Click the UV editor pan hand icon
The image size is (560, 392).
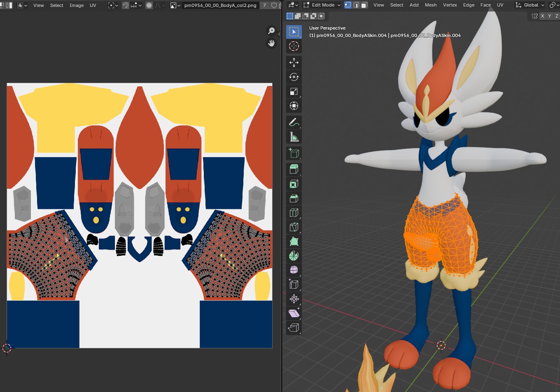pyautogui.click(x=271, y=43)
